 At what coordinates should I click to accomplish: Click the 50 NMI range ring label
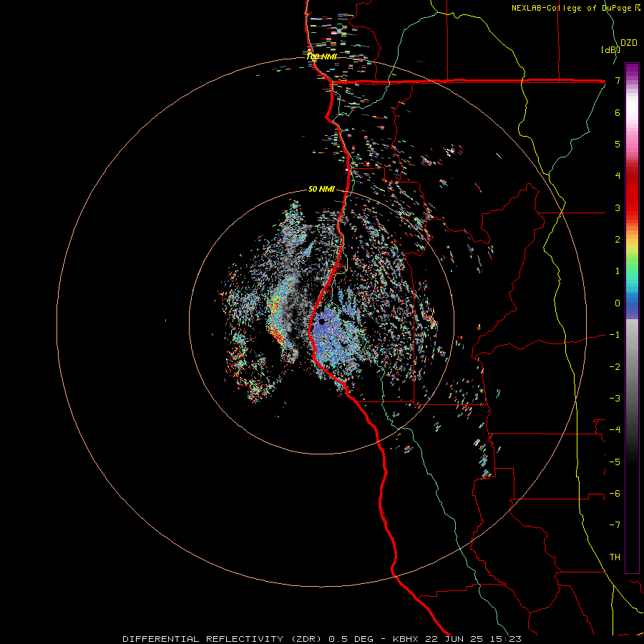321,189
